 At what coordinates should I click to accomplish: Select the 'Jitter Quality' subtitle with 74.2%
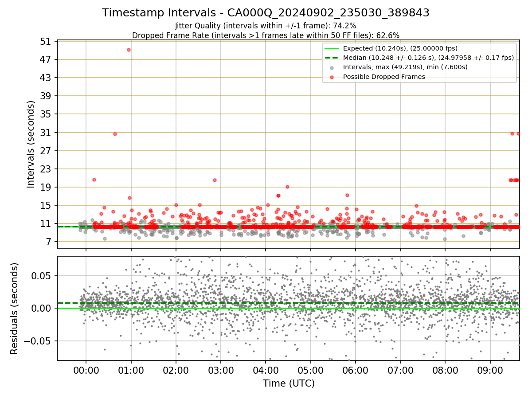point(266,26)
